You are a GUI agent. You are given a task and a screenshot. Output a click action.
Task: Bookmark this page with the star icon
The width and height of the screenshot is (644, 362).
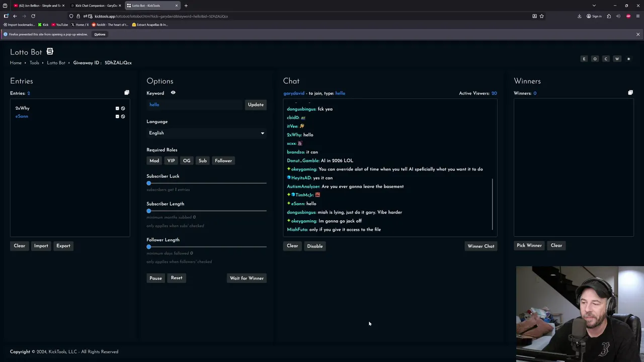coord(542,16)
